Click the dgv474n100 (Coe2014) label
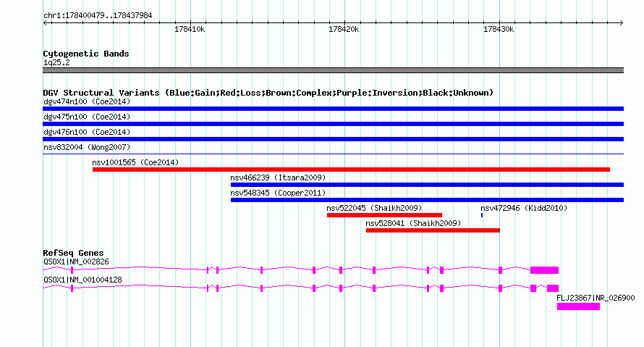This screenshot has width=644, height=347. (x=87, y=101)
